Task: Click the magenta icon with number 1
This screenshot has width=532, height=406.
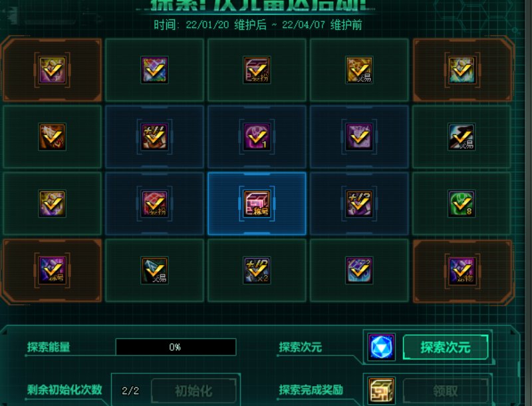Action: 257,137
